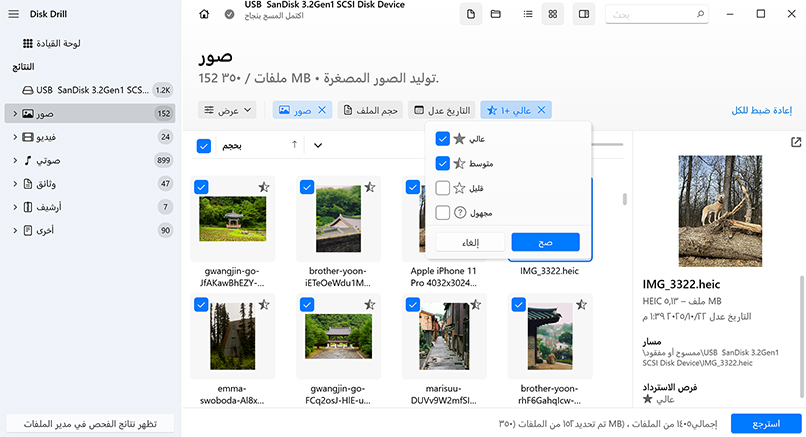806x437 pixels.
Task: Select the فيديو category in sidebar
Action: (x=90, y=137)
